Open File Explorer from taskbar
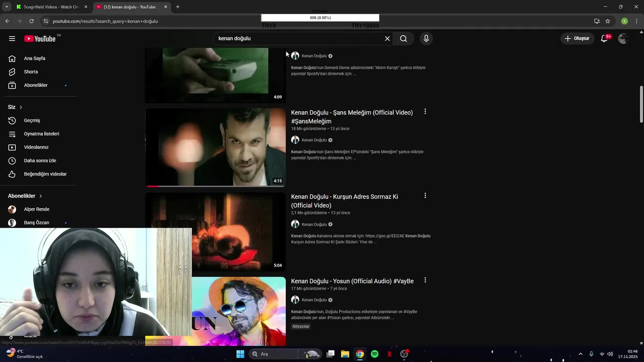Image resolution: width=644 pixels, height=362 pixels. coord(345,354)
